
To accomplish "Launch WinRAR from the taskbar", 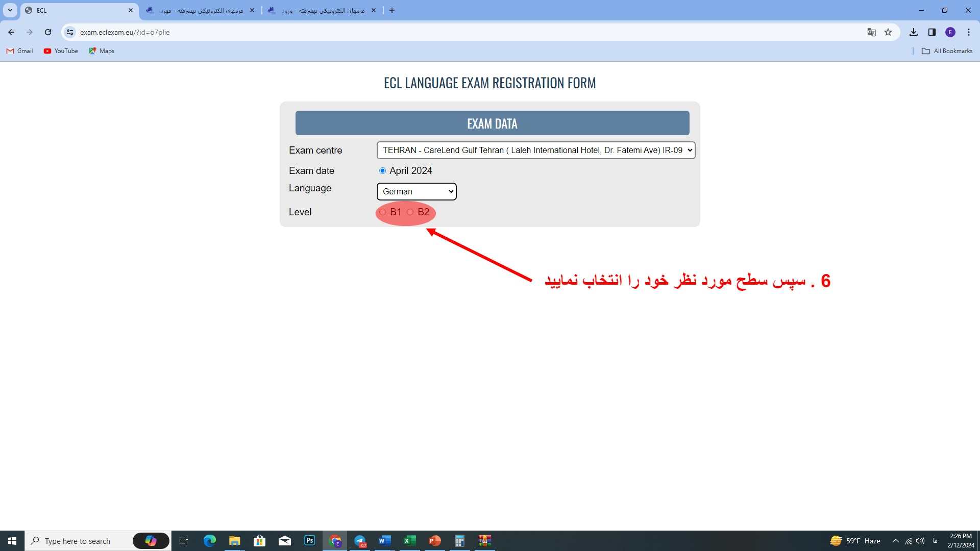I will [484, 541].
